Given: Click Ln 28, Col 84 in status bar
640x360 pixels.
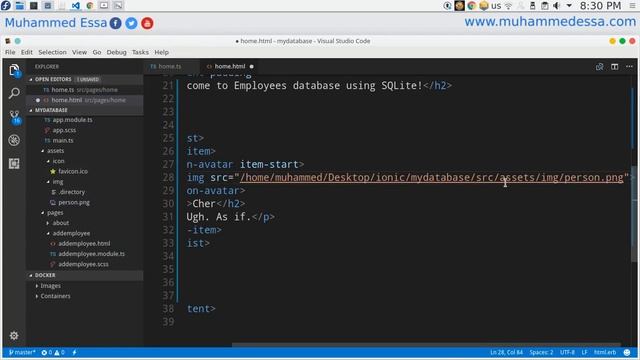Looking at the screenshot, I should [x=506, y=352].
